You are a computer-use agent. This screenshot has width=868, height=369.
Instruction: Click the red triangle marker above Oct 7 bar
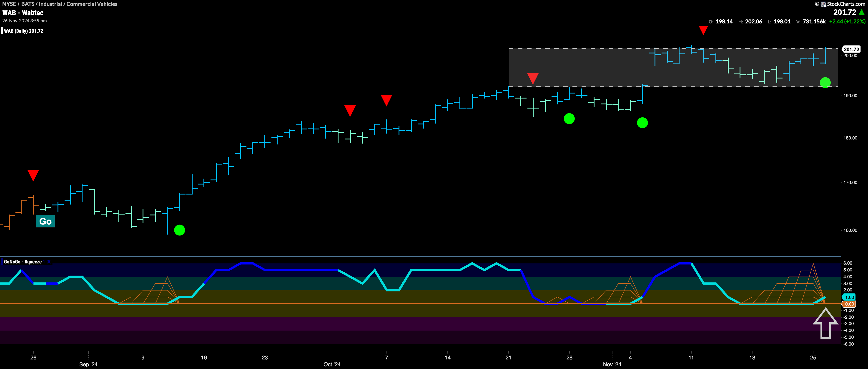click(x=386, y=100)
